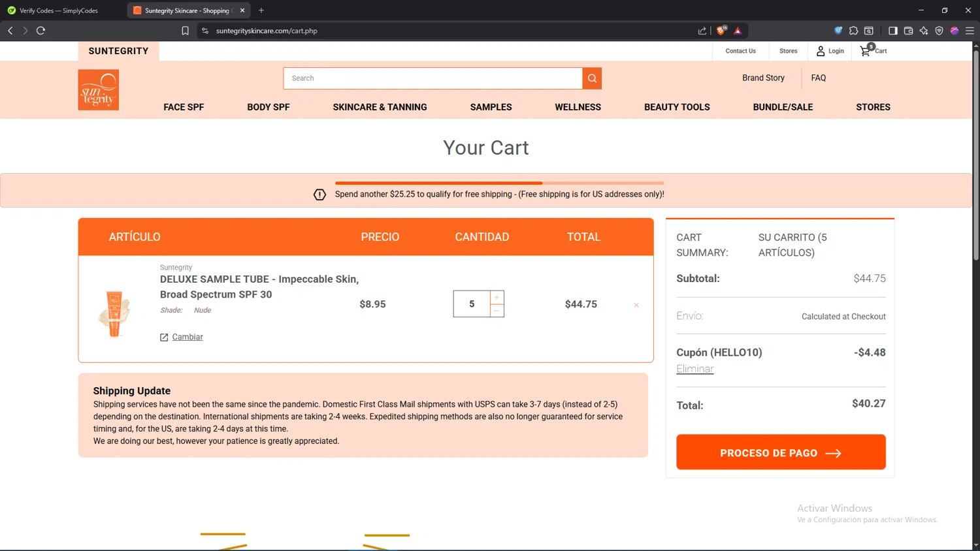Click the 'Your Cart' page heading

pos(486,148)
